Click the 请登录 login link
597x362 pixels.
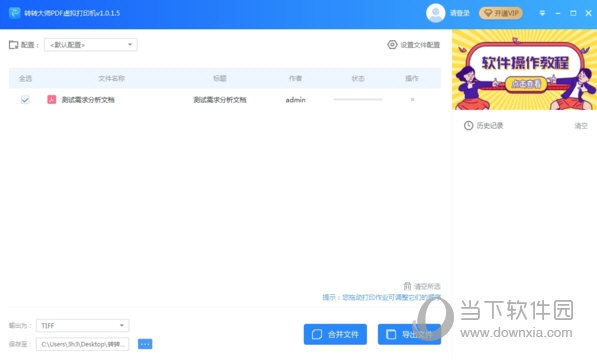(460, 13)
